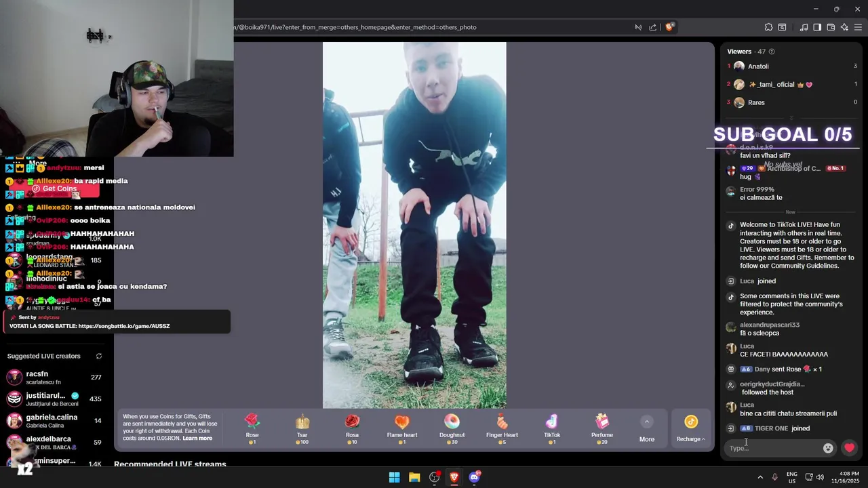Open the browser hamburger menu

[858, 27]
